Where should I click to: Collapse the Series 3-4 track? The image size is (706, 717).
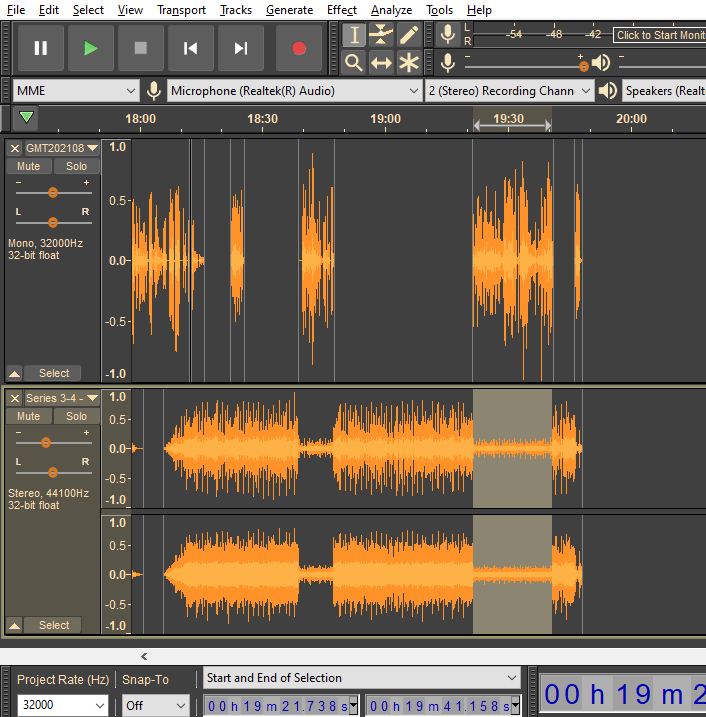(15, 625)
